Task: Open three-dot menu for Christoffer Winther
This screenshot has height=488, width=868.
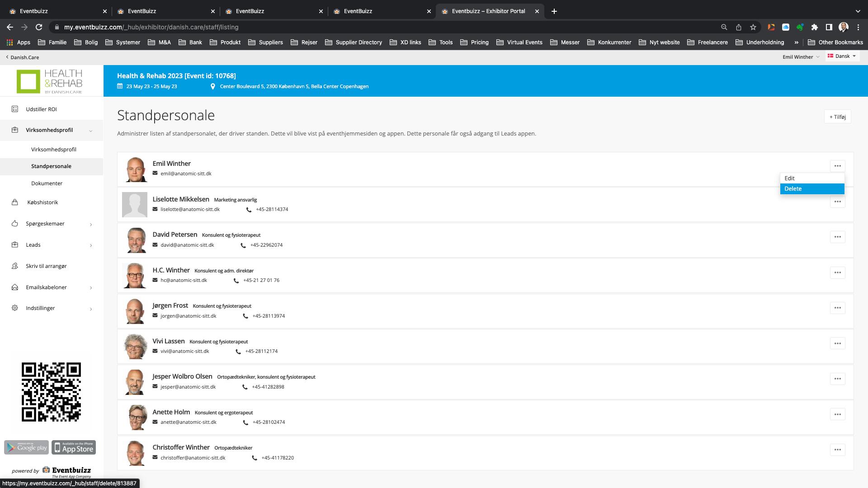Action: [837, 450]
